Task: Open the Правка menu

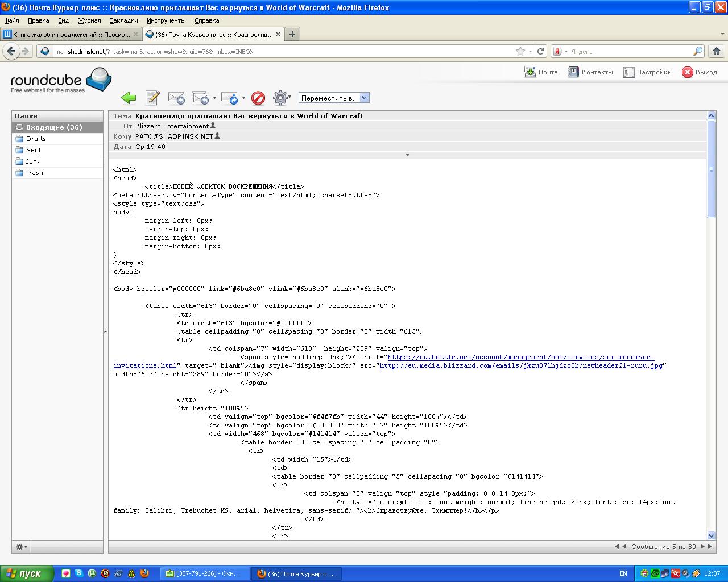Action: 38,20
